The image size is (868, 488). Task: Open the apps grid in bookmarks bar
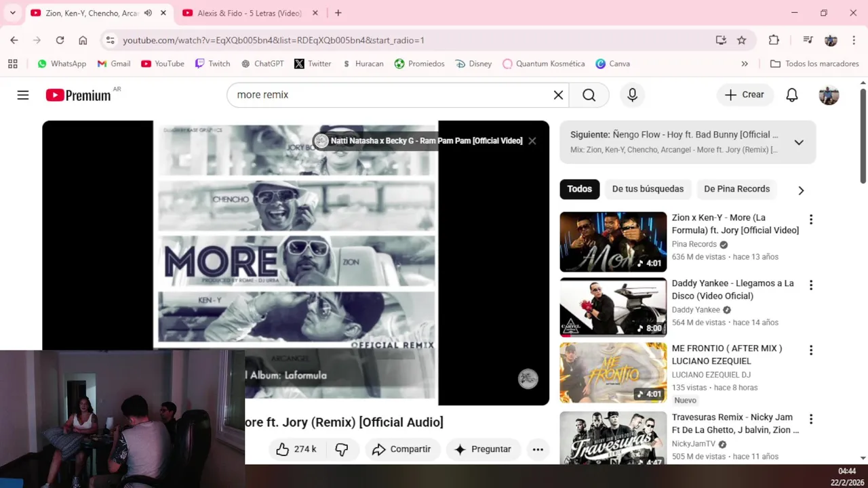(x=12, y=64)
